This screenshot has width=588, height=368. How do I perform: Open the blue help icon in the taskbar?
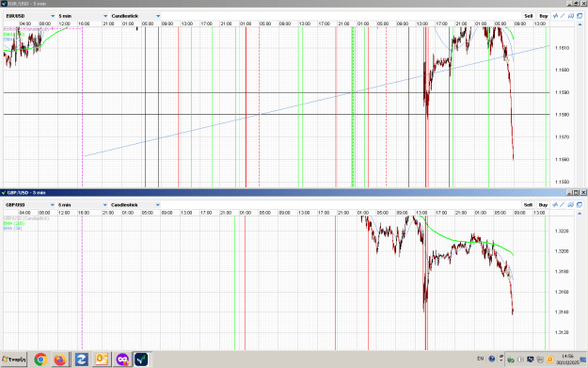point(492,359)
